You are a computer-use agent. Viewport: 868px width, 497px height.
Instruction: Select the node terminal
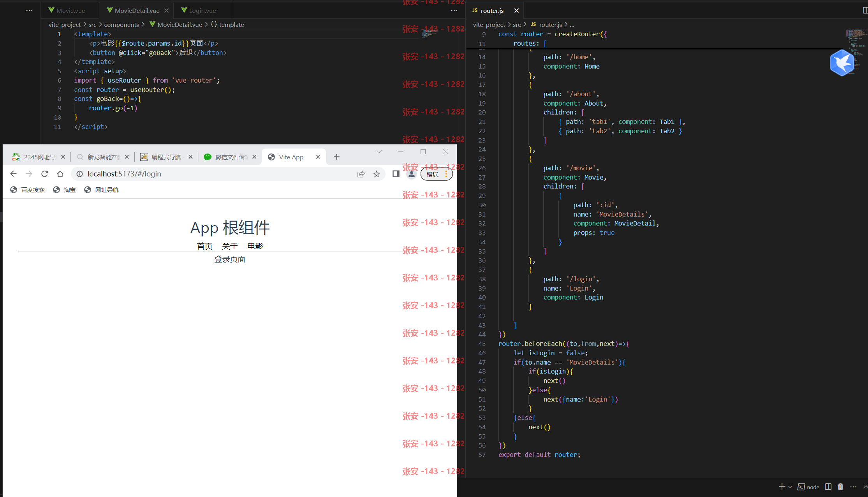point(808,487)
